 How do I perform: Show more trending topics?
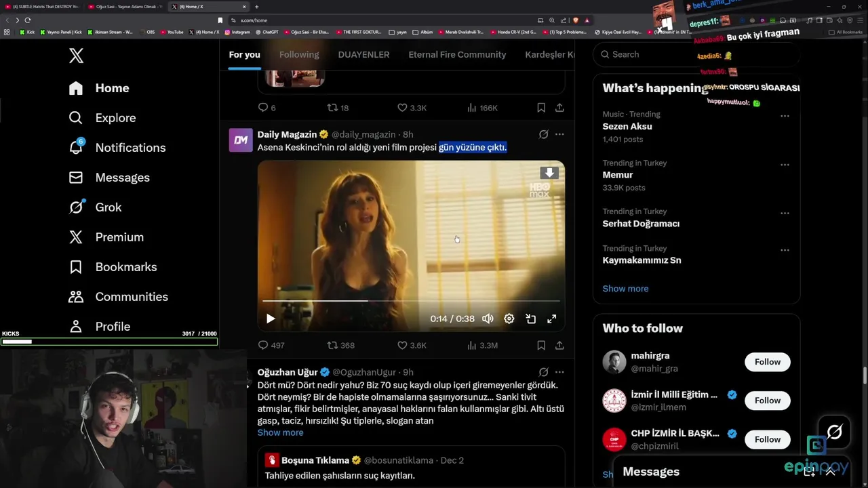625,289
